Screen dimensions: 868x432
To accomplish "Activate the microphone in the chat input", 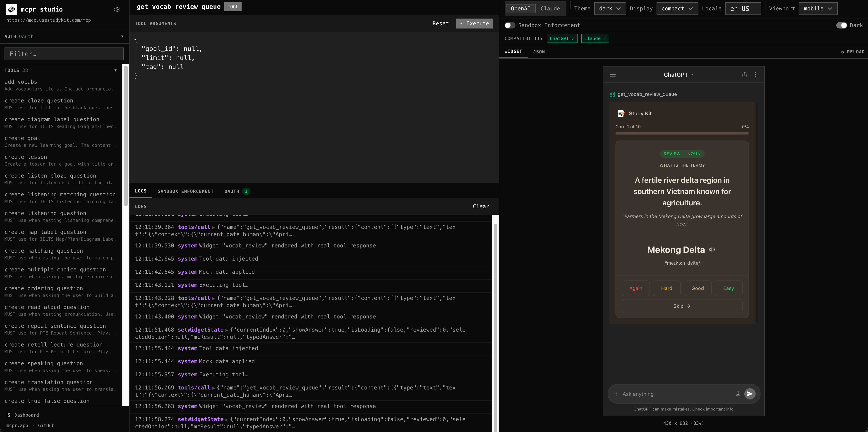I will point(738,394).
